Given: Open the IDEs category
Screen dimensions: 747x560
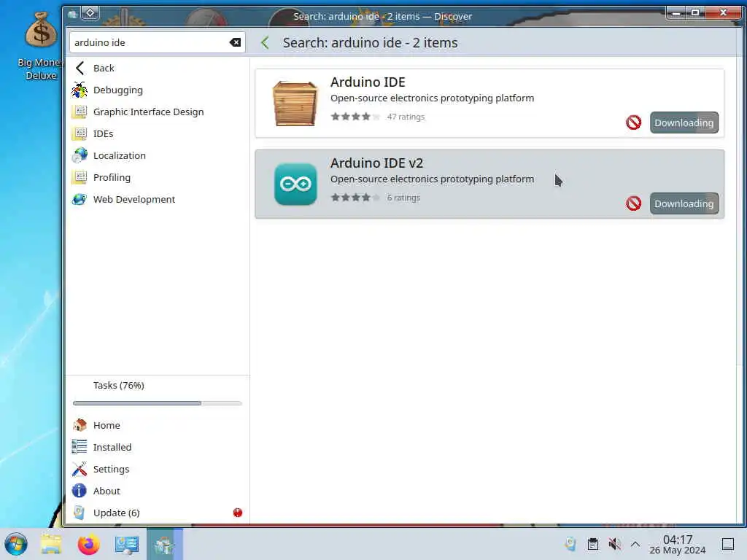Looking at the screenshot, I should click(x=158, y=134).
